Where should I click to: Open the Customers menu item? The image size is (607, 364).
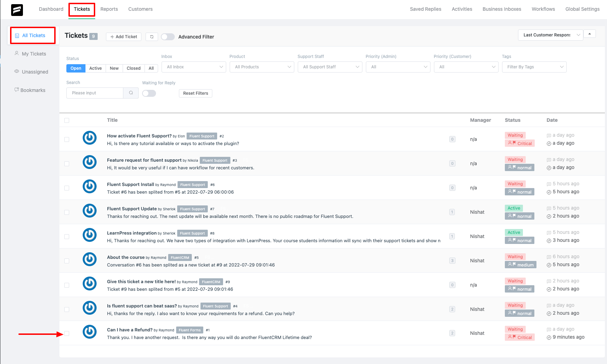pos(140,9)
